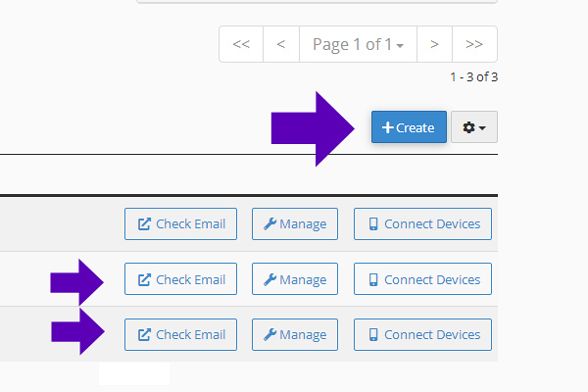The width and height of the screenshot is (588, 392).
Task: Expand the Page 1 of 1 dropdown
Action: [x=358, y=44]
